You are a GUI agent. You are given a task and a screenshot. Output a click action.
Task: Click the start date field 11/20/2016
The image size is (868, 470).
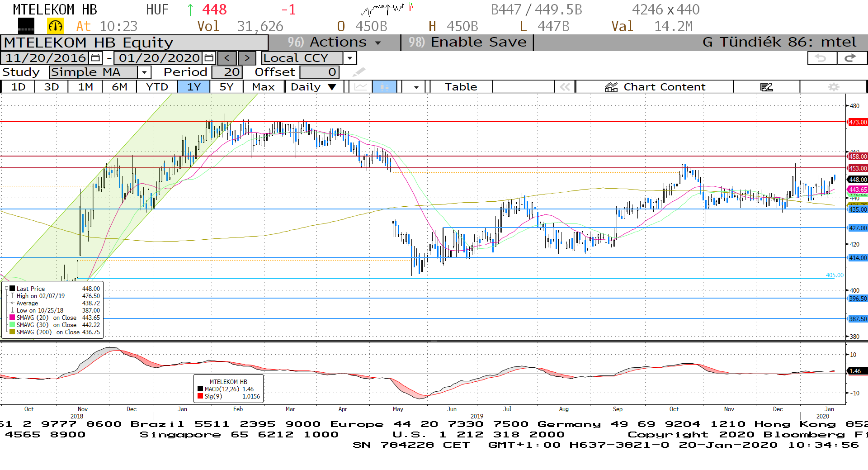(46, 58)
